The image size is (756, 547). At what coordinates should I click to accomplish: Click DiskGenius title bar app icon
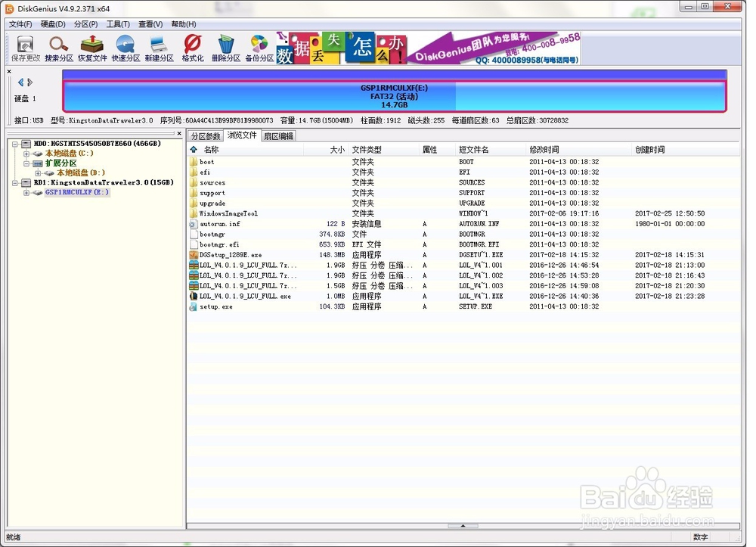9,8
